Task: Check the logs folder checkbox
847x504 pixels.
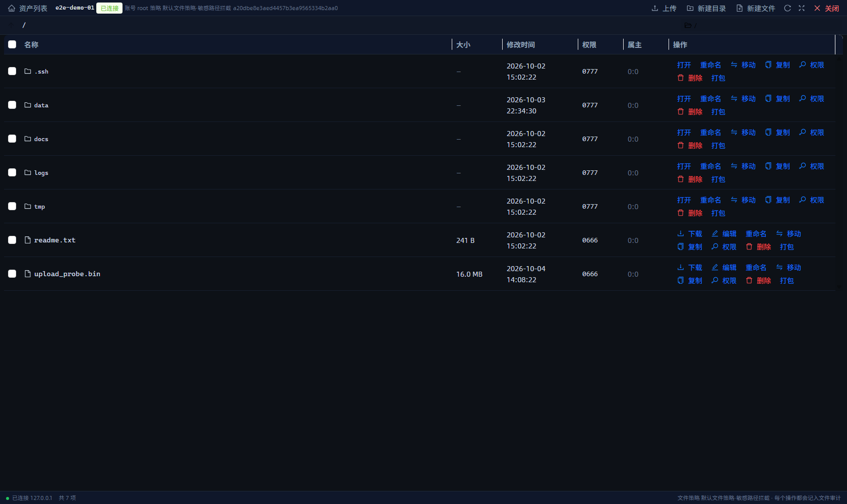Action: [12, 172]
